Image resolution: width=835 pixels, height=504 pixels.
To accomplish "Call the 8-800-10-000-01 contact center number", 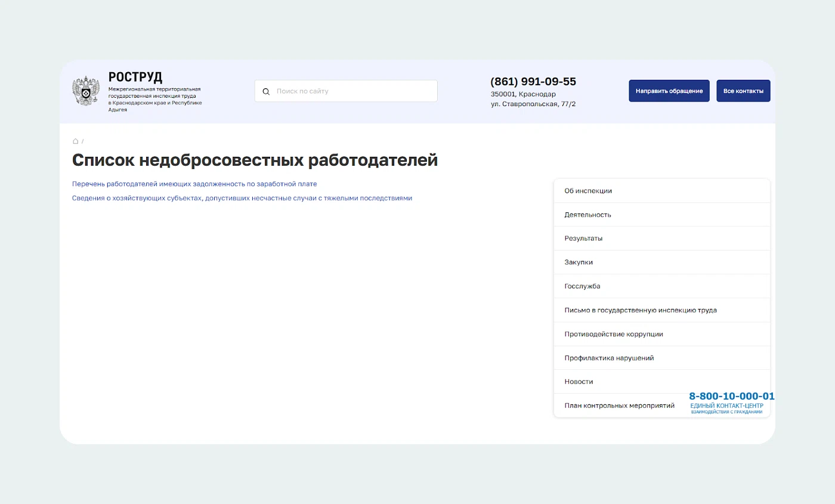I will (731, 395).
